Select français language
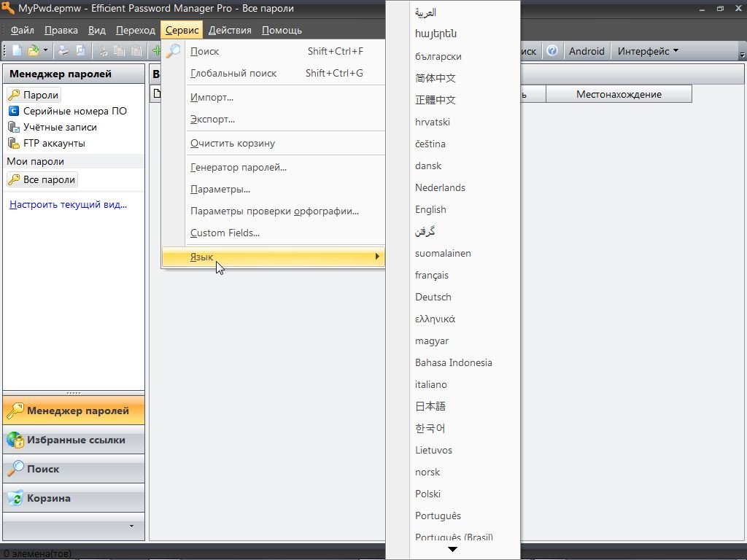This screenshot has height=560, width=747. 453,275
